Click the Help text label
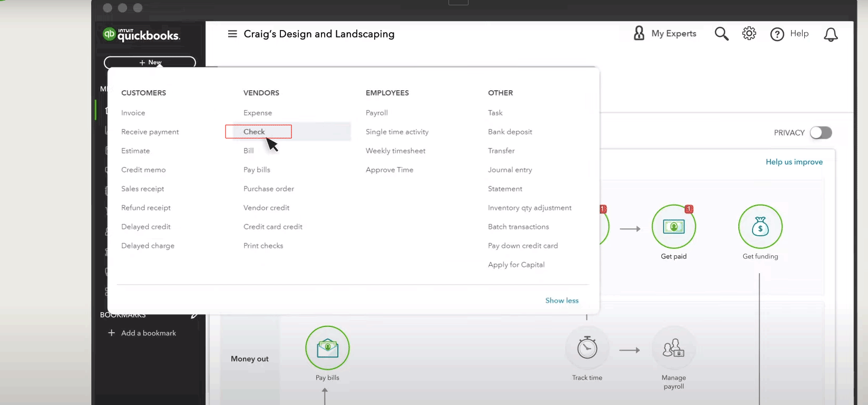This screenshot has width=868, height=405. point(799,34)
